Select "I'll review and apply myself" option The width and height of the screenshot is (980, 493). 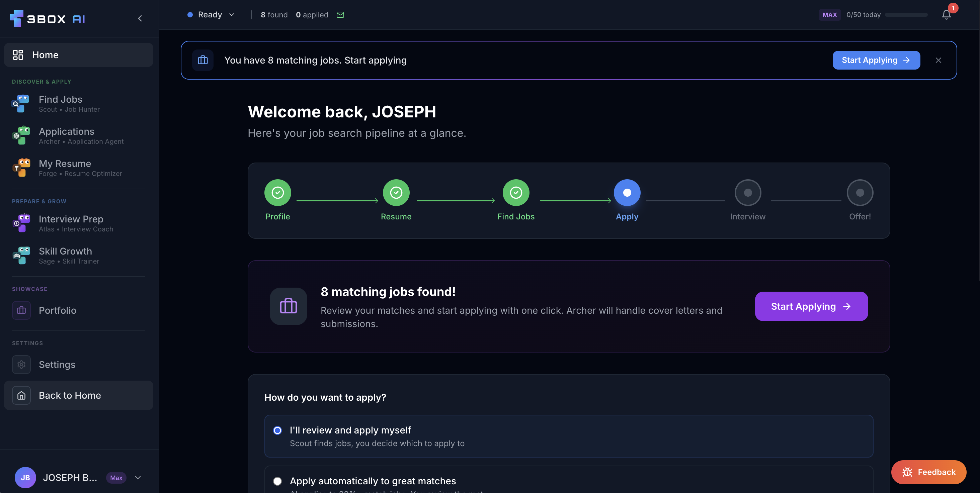click(277, 430)
